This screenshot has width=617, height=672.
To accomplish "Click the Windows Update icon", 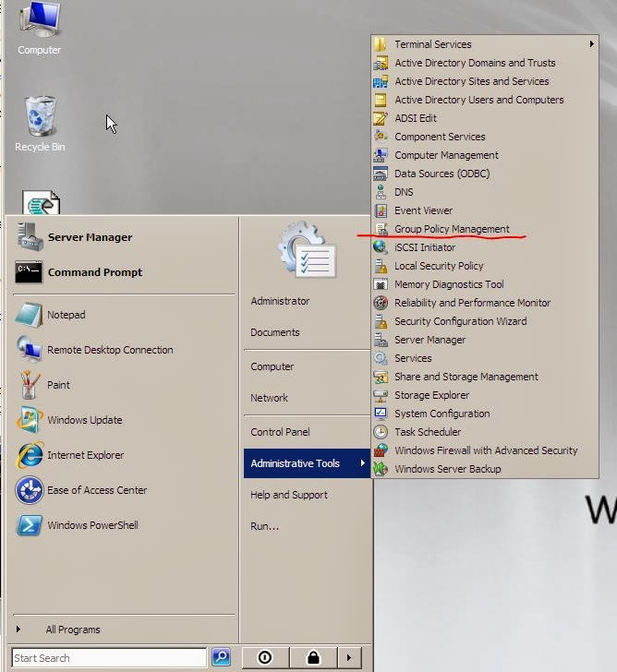I will tap(30, 420).
